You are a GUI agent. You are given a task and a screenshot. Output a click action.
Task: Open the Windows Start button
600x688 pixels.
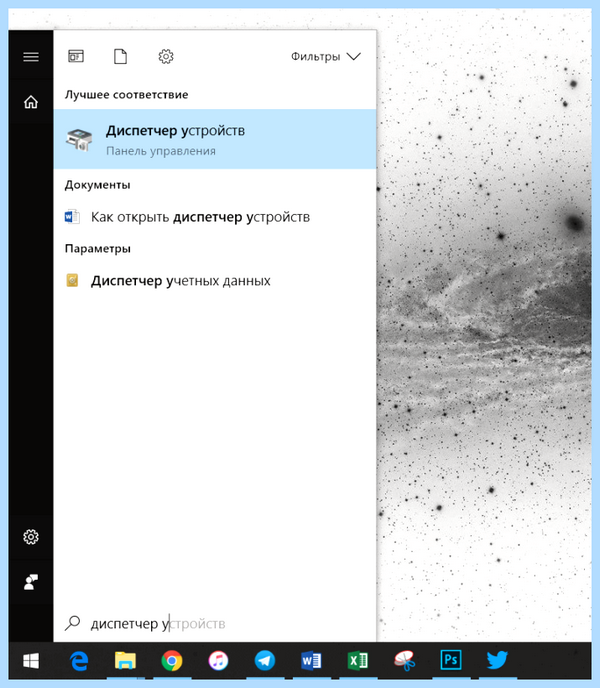pos(31,661)
